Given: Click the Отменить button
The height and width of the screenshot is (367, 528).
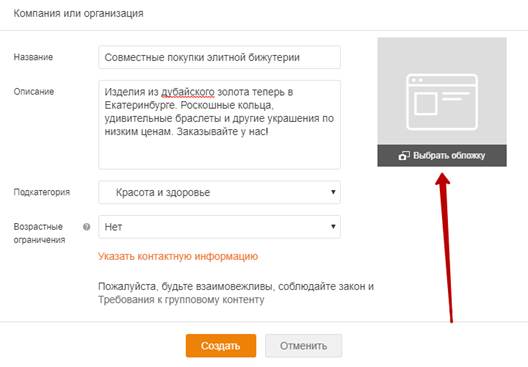Looking at the screenshot, I should [x=303, y=345].
